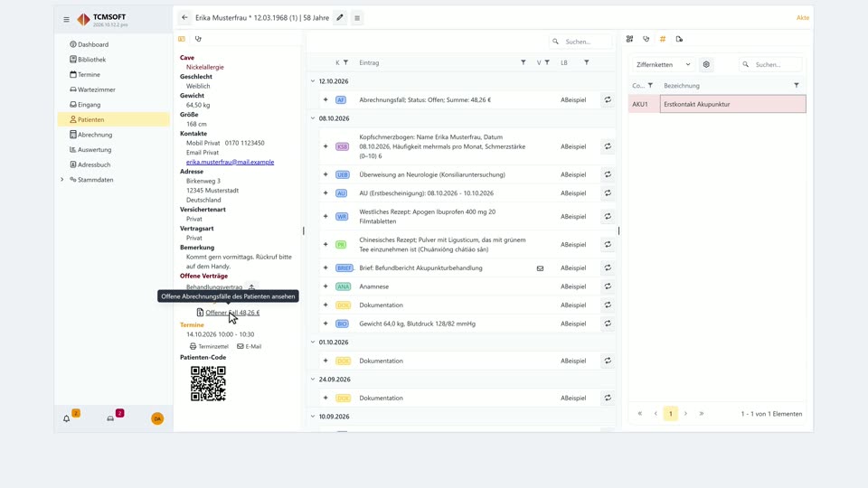Open Bibliothek in the sidebar
Image resolution: width=868 pixels, height=488 pixels.
114,60
